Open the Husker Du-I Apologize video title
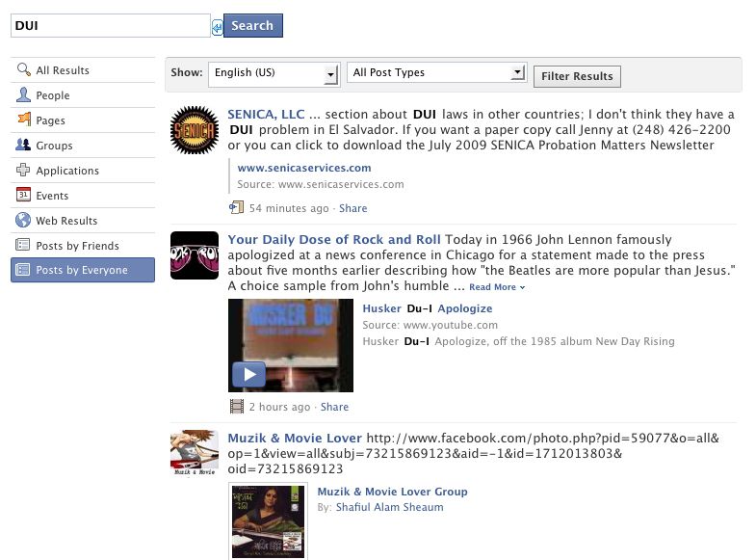Image resolution: width=756 pixels, height=560 pixels. pyautogui.click(x=428, y=308)
